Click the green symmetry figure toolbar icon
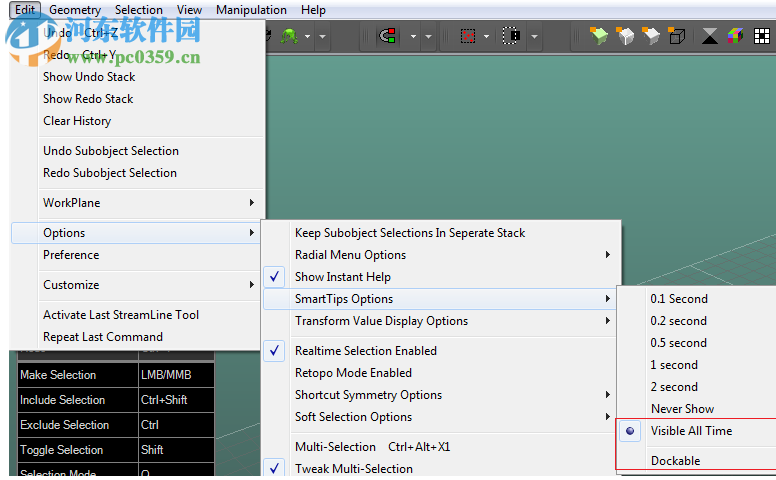This screenshot has height=480, width=776. pyautogui.click(x=290, y=36)
